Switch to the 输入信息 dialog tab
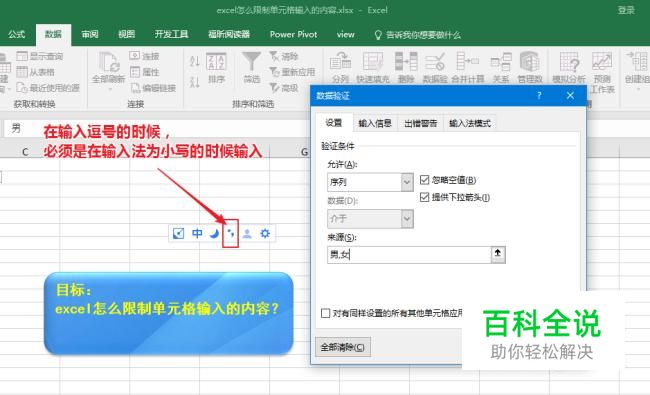Image resolution: width=650 pixels, height=395 pixels. [375, 123]
